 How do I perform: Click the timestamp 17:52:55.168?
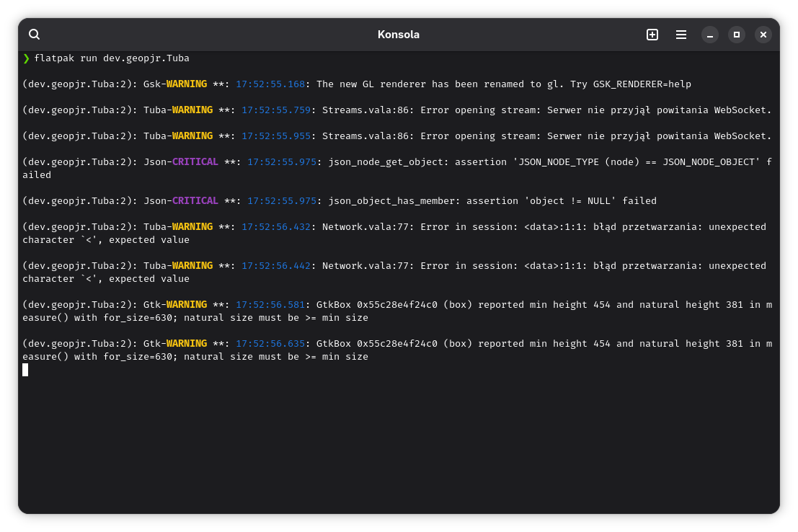click(x=270, y=84)
